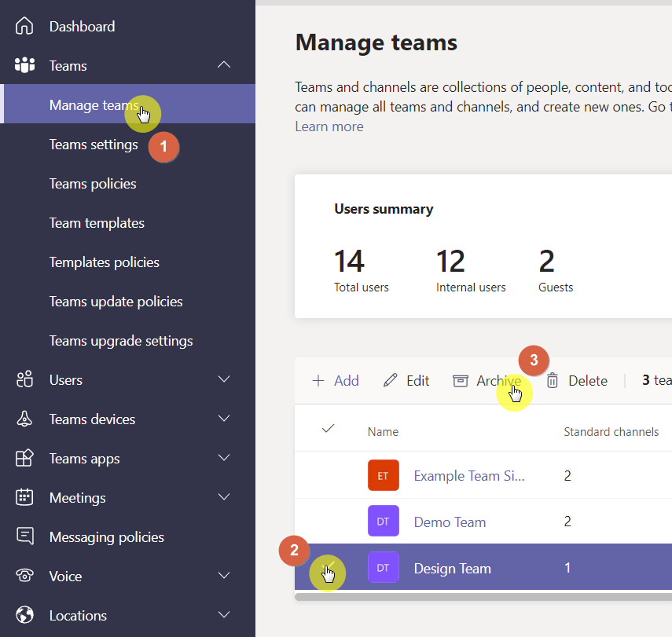Screen dimensions: 672x637
Task: Expand the Meetings section chevron
Action: click(224, 496)
